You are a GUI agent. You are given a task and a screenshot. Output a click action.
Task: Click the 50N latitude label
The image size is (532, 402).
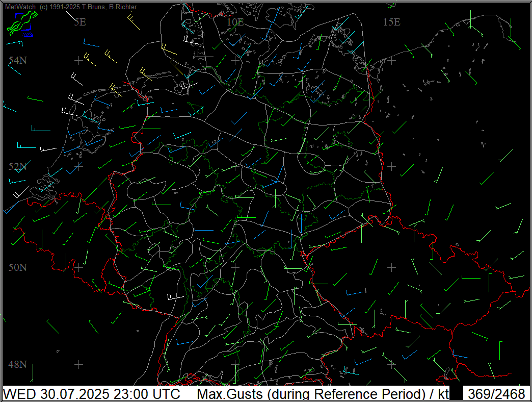point(18,267)
